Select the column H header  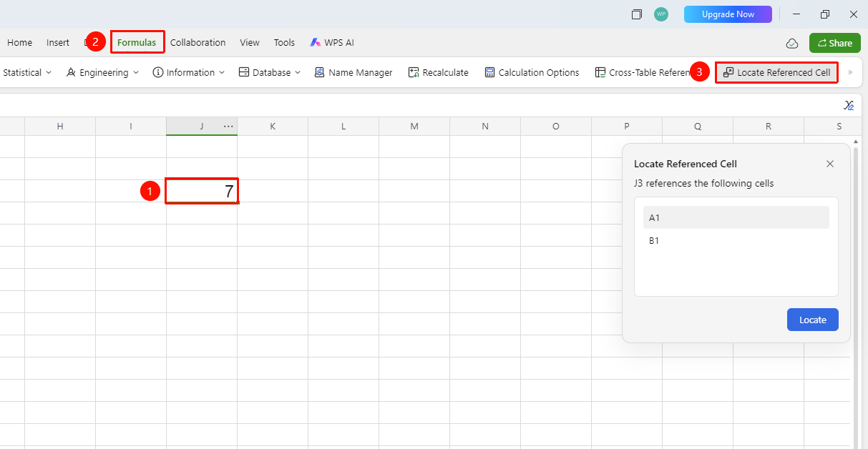pyautogui.click(x=60, y=127)
